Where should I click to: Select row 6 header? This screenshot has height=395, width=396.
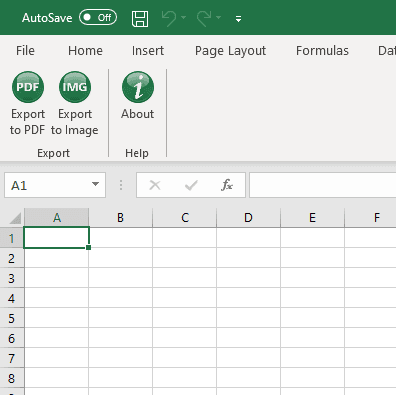(x=12, y=338)
